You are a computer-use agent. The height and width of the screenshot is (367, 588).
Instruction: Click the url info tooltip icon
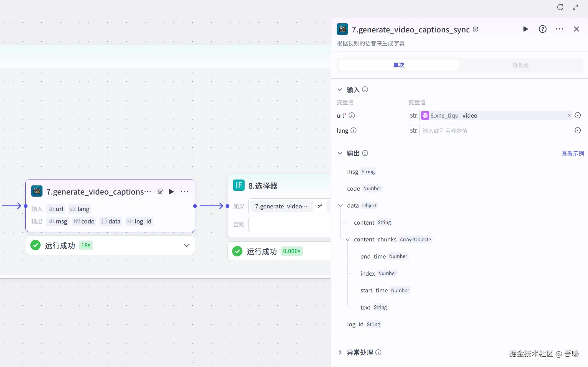pos(352,115)
